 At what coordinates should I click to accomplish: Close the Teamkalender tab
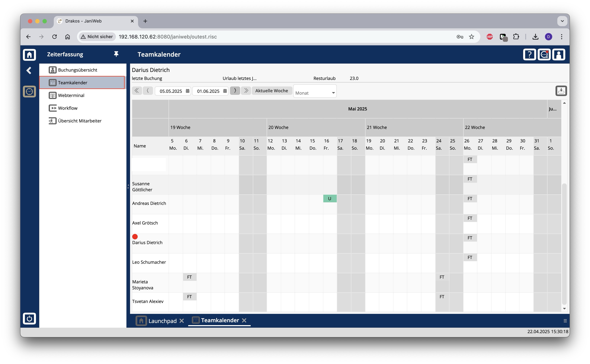(x=244, y=320)
